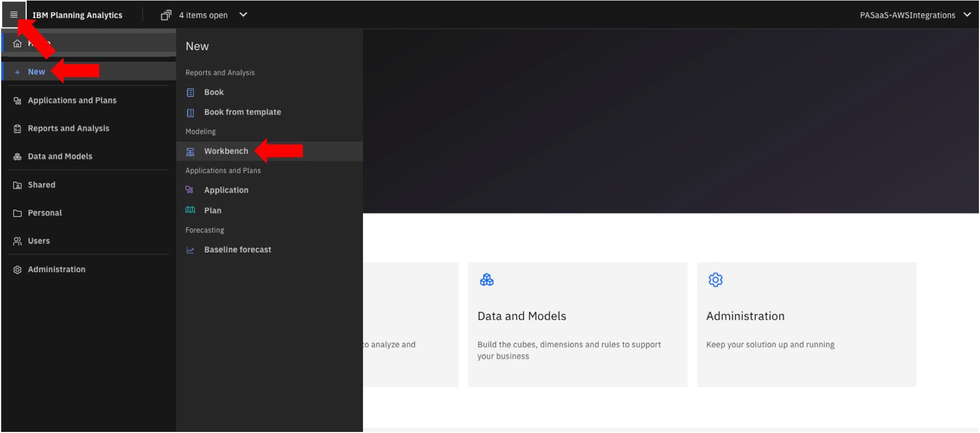Click the 'Applications and Plans' heading in New panel
The image size is (980, 433).
(223, 170)
